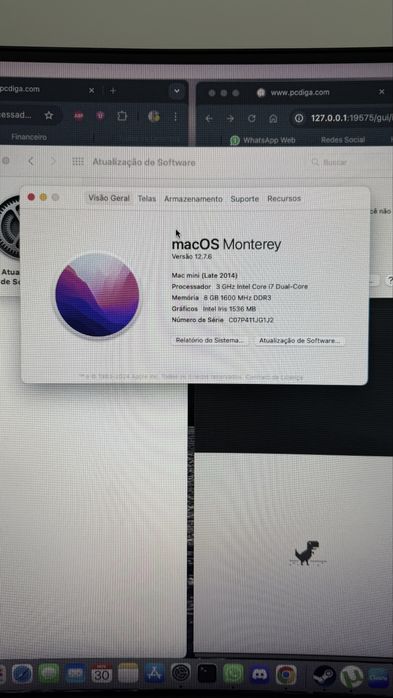The image size is (393, 698).
Task: Click site info icon beside 127.0.0.1 address
Action: [x=299, y=118]
